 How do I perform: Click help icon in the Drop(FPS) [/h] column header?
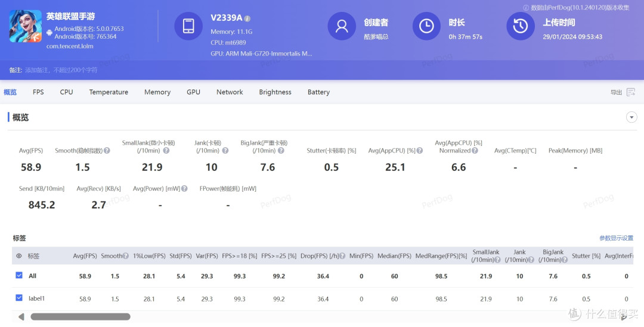342,256
